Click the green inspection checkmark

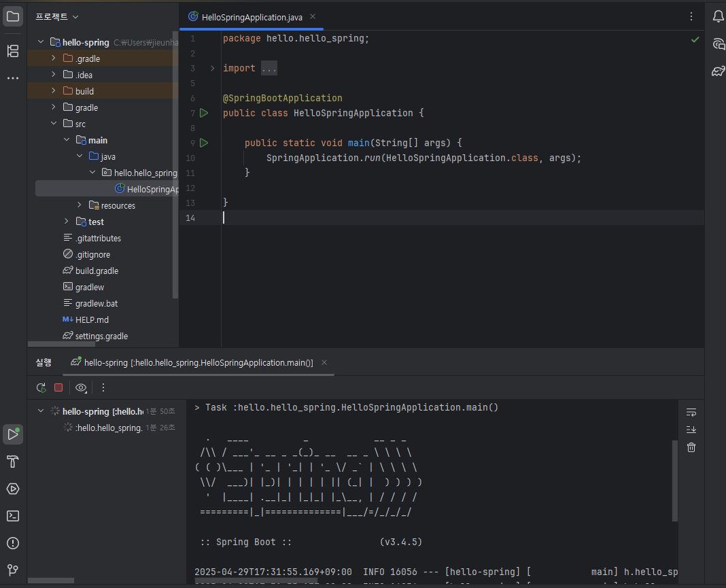(695, 40)
